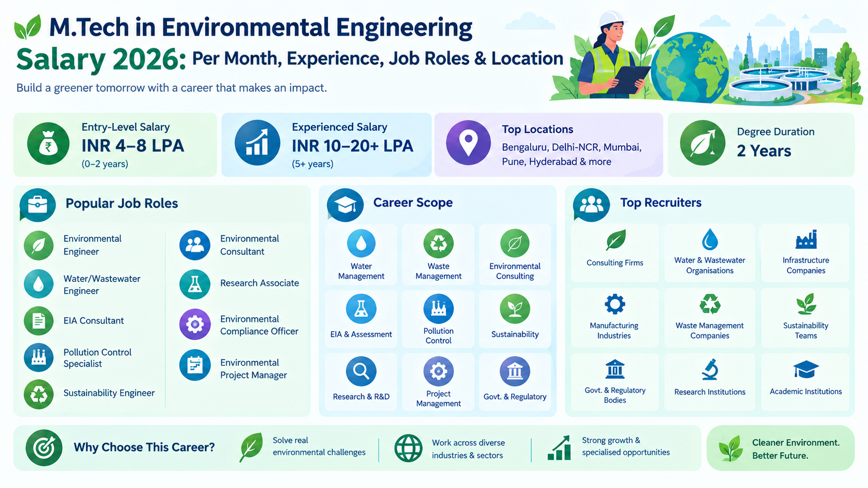
Task: Click the EIA Consultant document icon
Action: 39,320
